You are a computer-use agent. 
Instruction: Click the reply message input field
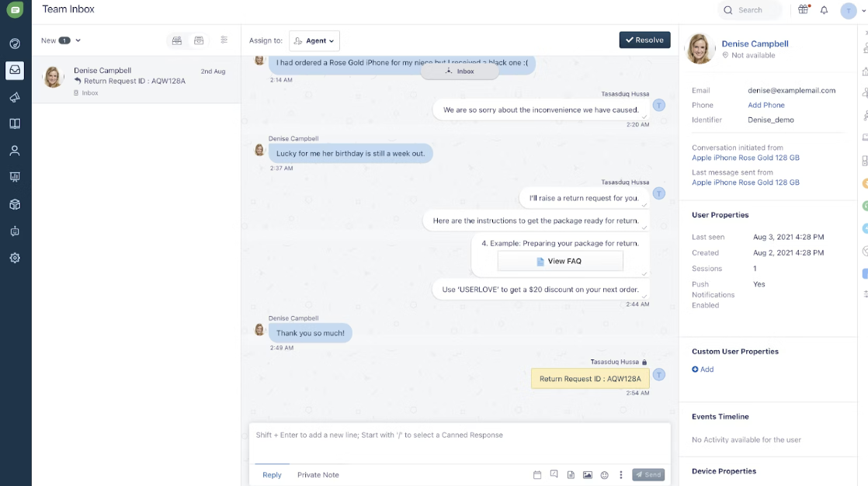460,443
